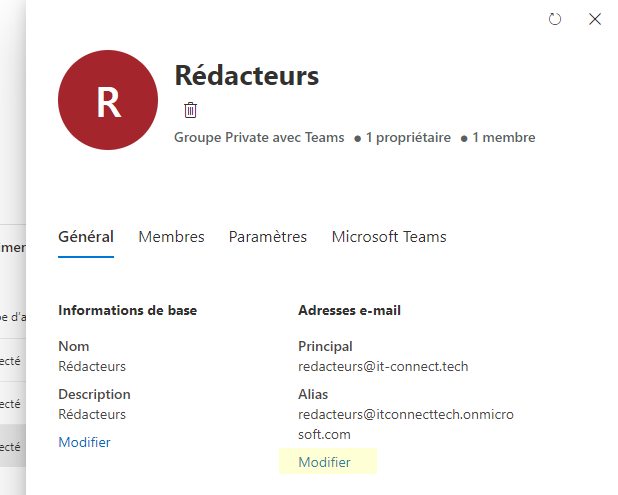Image resolution: width=618 pixels, height=495 pixels.
Task: Go to the Microsoft Teams tab
Action: pos(389,237)
